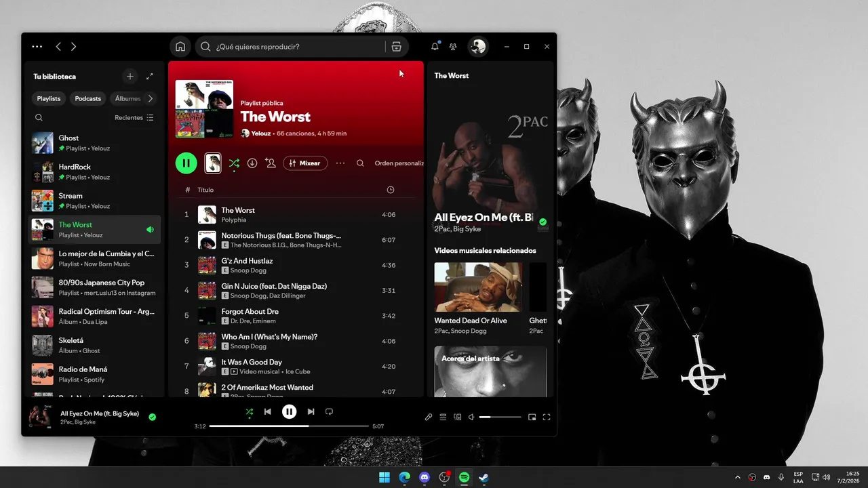Image resolution: width=868 pixels, height=488 pixels.
Task: Go forward with the right arrow
Action: [x=73, y=47]
